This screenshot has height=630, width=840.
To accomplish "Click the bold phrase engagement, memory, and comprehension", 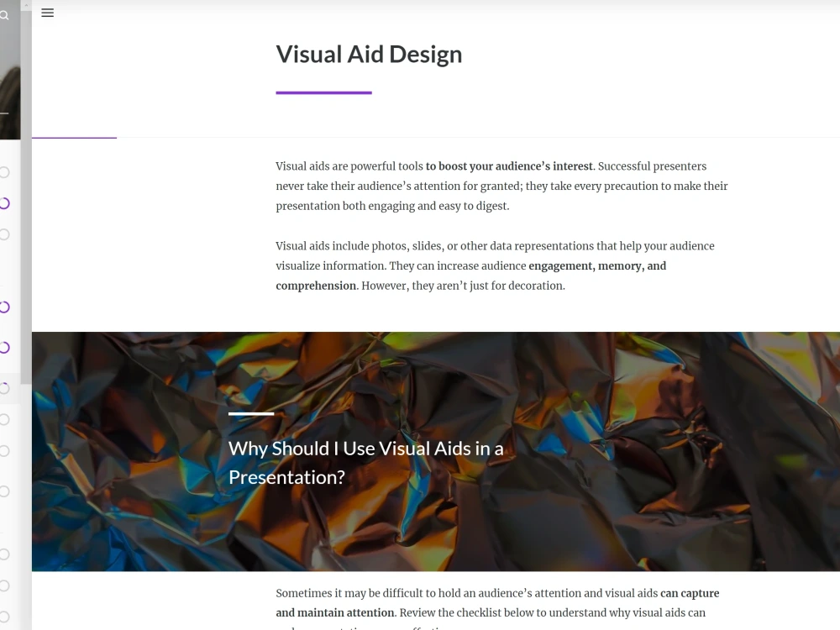I will (x=596, y=265).
